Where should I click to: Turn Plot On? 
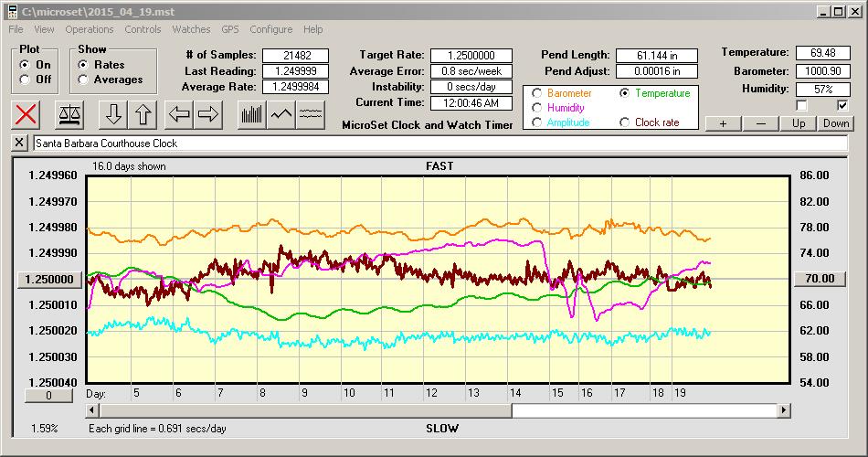pyautogui.click(x=25, y=65)
